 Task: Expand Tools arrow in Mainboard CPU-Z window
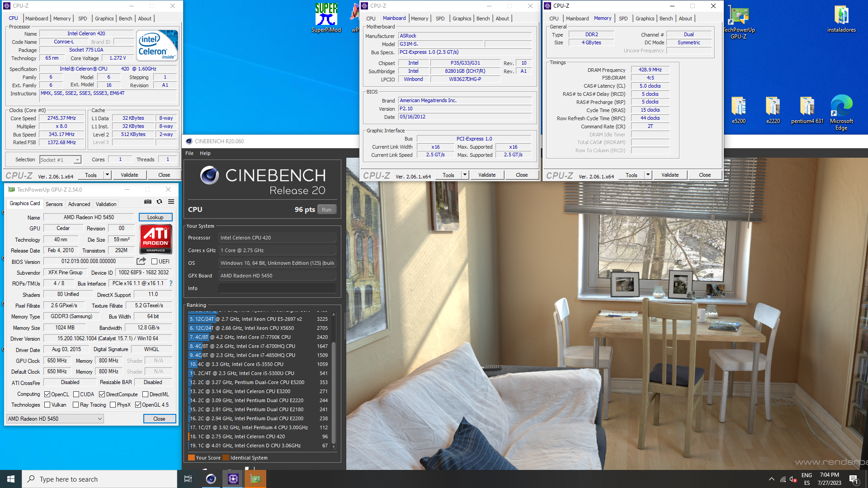click(465, 175)
